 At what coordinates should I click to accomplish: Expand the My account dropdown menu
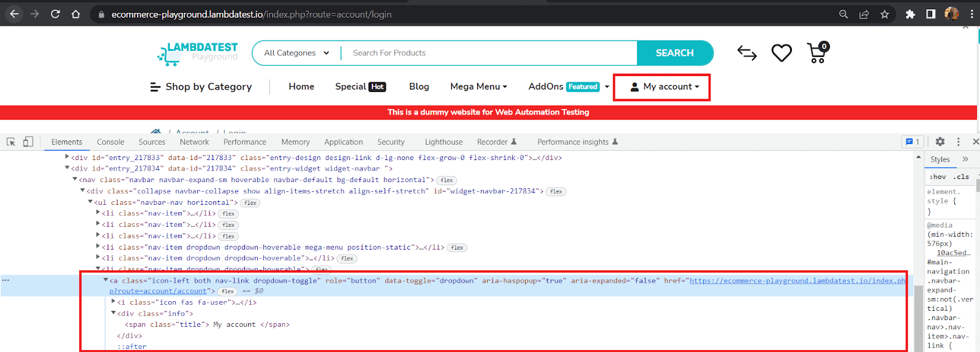(665, 87)
